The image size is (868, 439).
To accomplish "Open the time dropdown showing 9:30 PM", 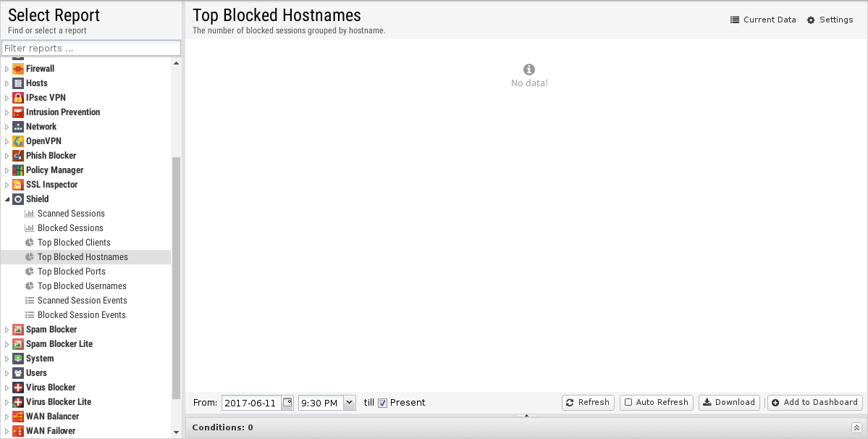I will [x=350, y=403].
